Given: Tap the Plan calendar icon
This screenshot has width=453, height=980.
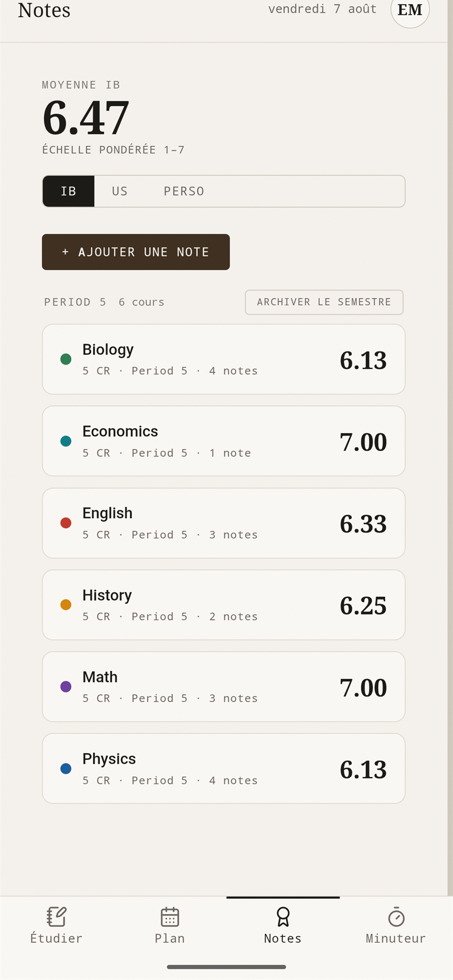Looking at the screenshot, I should pyautogui.click(x=169, y=917).
